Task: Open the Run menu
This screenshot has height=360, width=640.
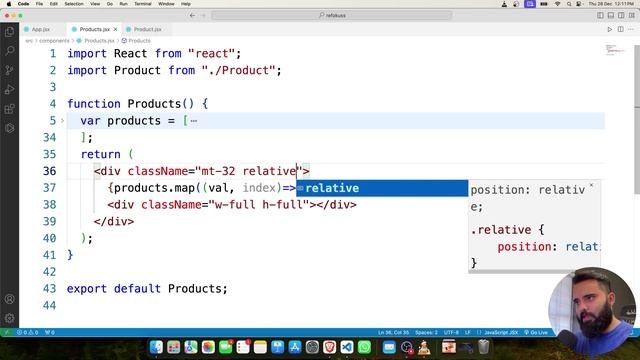Action: pyautogui.click(x=123, y=4)
